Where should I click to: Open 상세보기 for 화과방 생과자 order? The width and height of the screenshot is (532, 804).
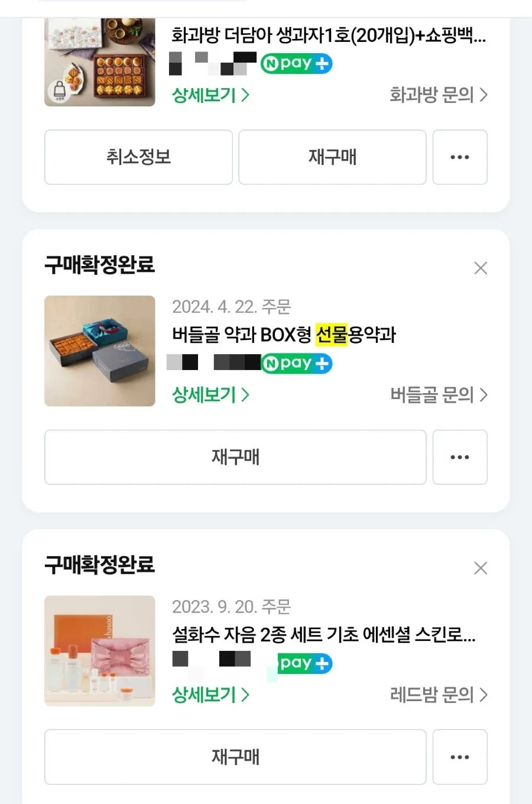pyautogui.click(x=210, y=95)
